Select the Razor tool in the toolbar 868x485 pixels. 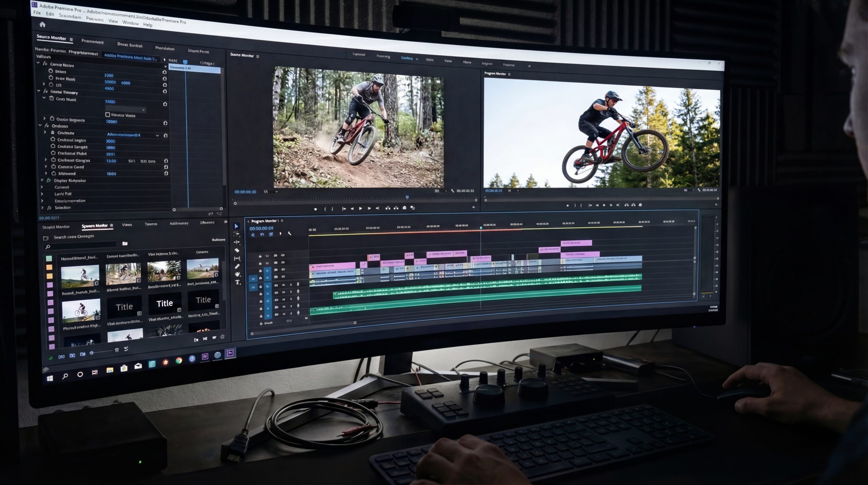point(237,250)
